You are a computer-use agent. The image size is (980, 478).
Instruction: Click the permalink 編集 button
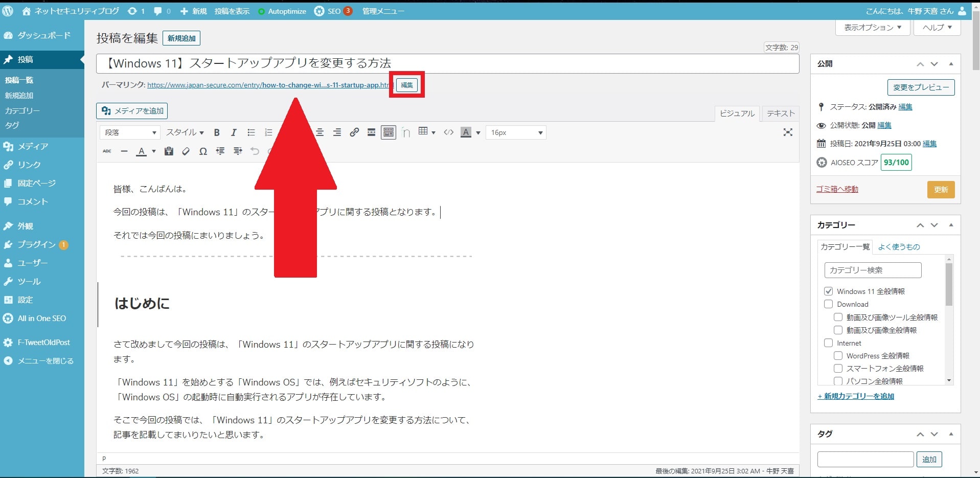click(x=407, y=85)
